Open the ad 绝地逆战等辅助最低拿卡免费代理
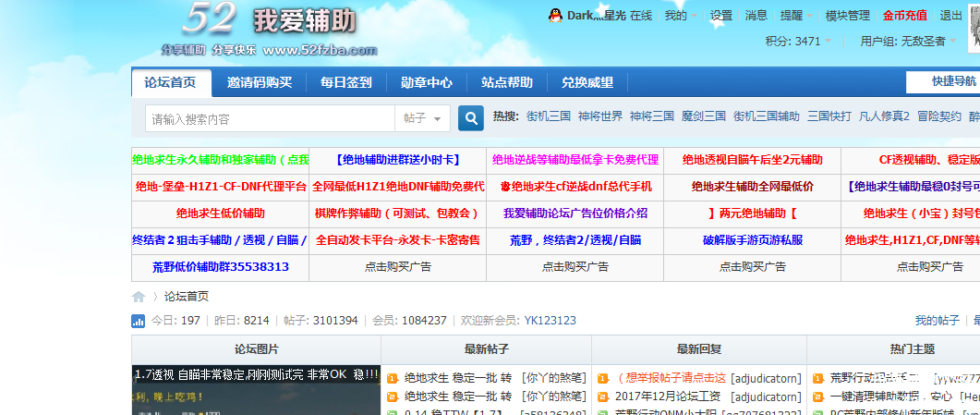980x415 pixels. pyautogui.click(x=575, y=160)
